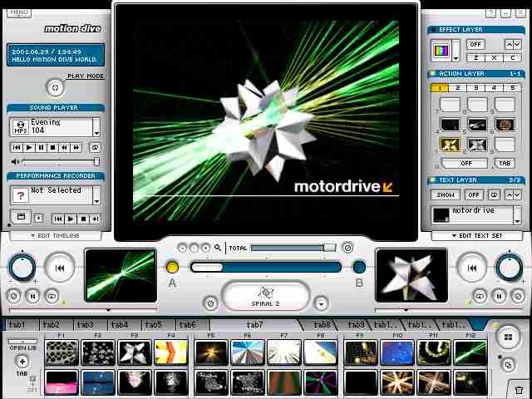
Task: Click effect layer X button
Action: [494, 57]
